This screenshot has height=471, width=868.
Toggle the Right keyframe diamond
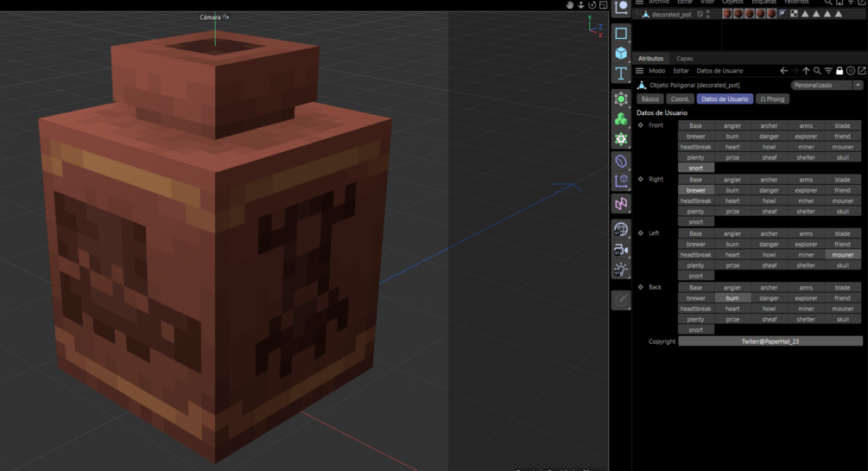[x=641, y=179]
